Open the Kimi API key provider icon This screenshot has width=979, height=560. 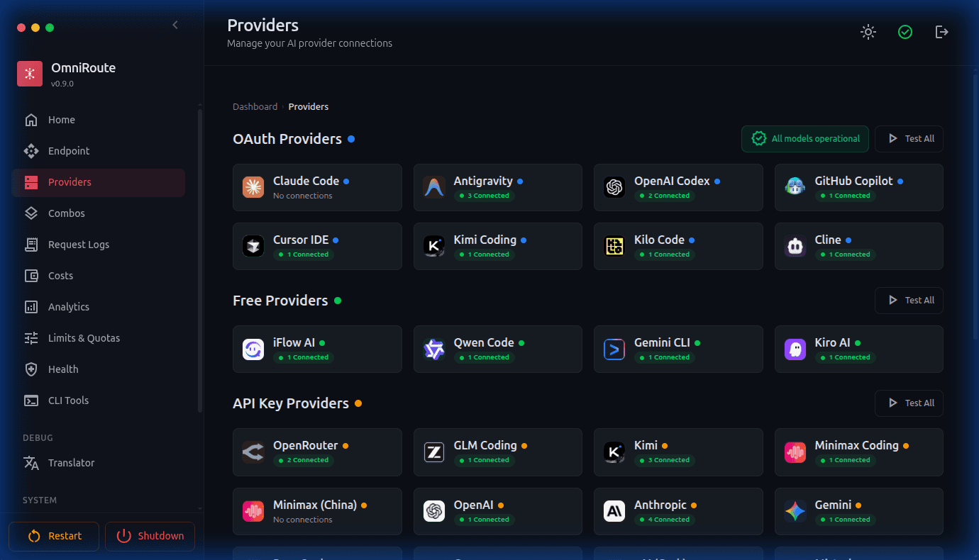coord(614,452)
